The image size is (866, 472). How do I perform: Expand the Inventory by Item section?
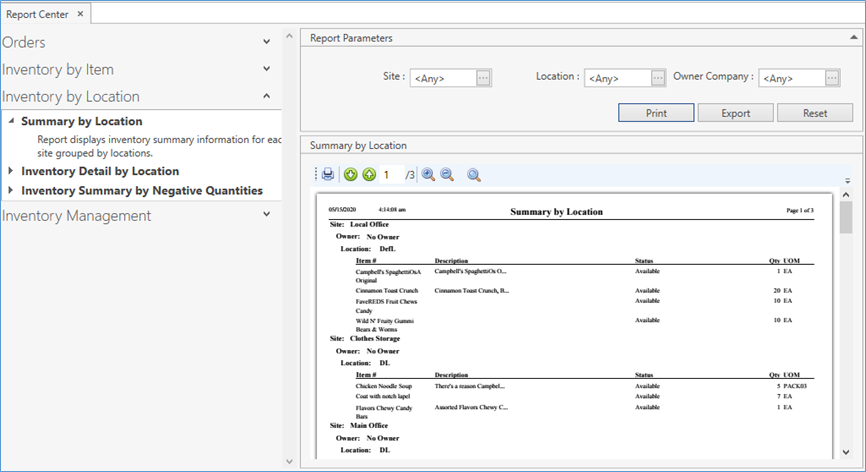266,69
